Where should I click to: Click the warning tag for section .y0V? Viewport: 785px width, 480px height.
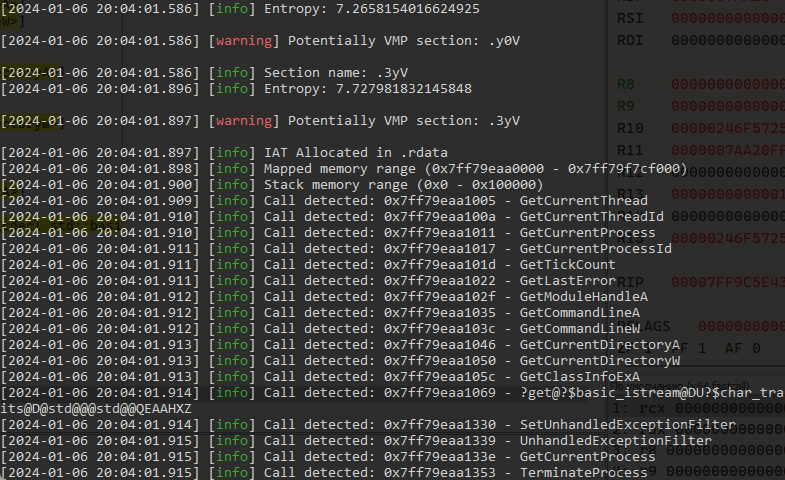tap(244, 41)
